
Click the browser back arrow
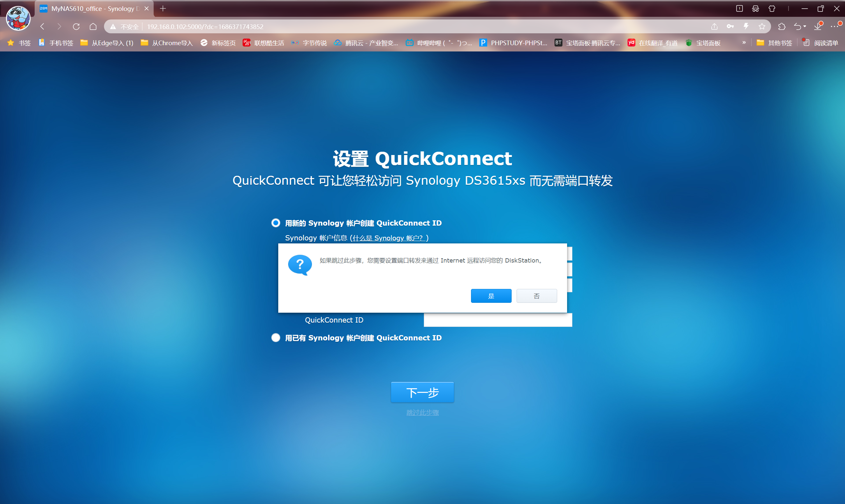[43, 26]
